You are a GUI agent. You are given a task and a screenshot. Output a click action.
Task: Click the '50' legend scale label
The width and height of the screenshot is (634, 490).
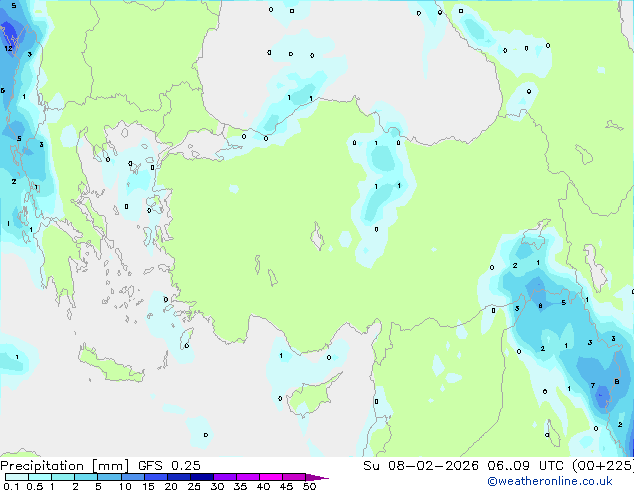click(x=309, y=486)
